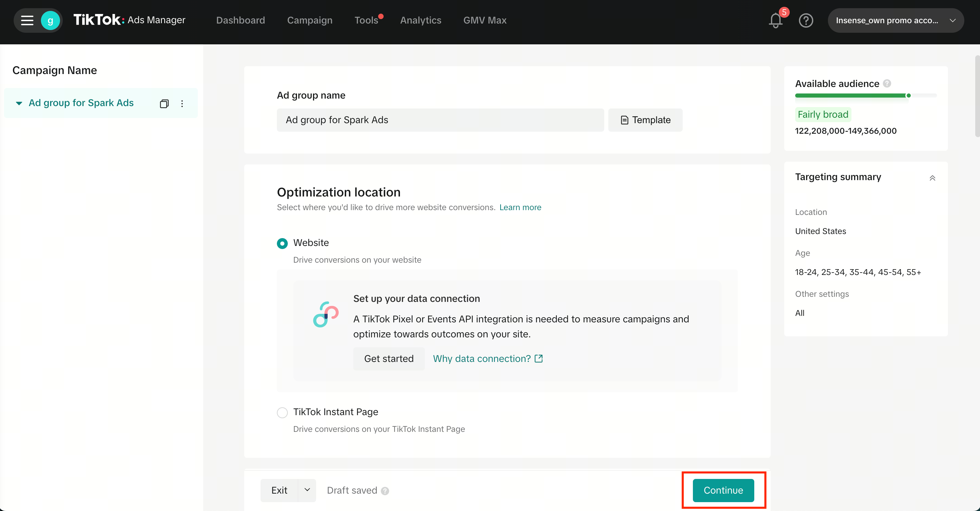
Task: Open the ad group three-dot options menu
Action: [x=182, y=103]
